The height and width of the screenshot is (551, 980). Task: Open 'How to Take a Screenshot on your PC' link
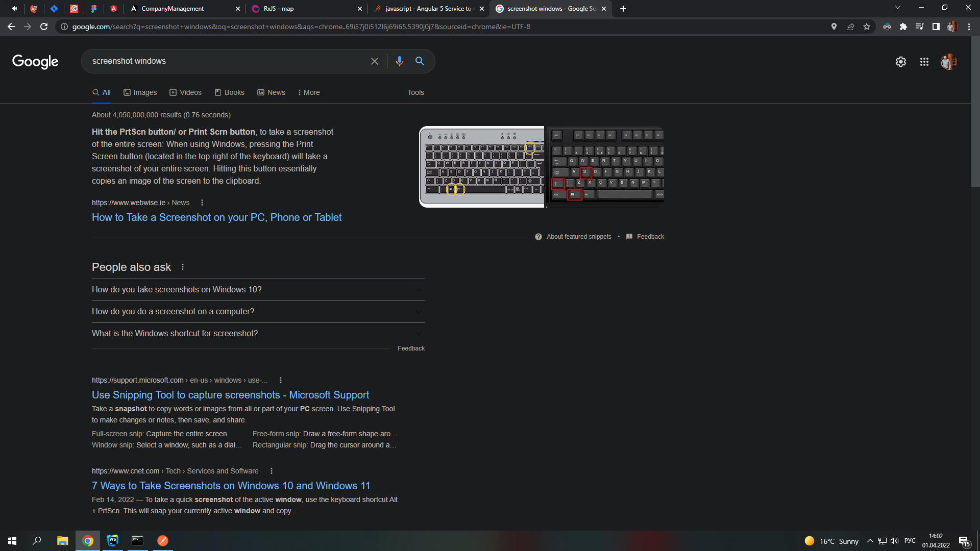click(216, 217)
